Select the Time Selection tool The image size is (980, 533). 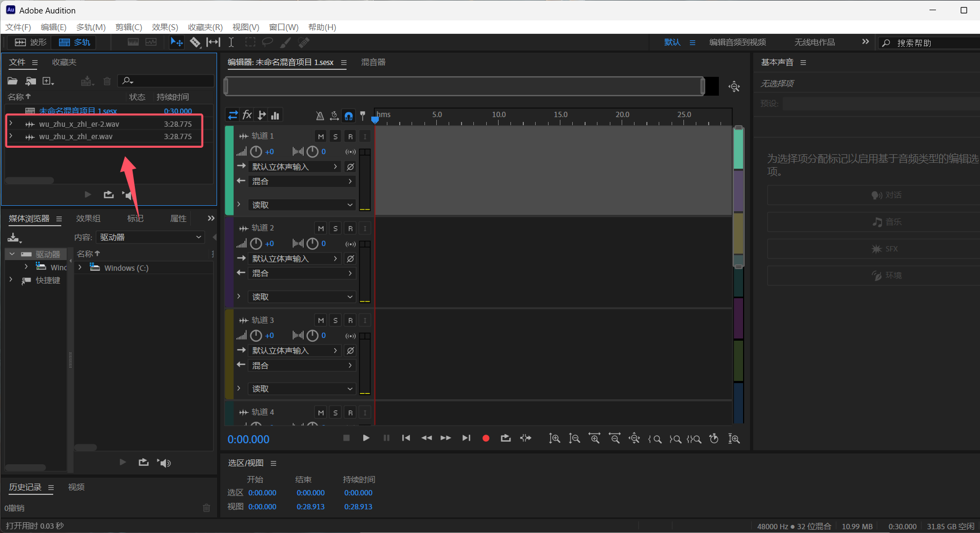pyautogui.click(x=231, y=42)
